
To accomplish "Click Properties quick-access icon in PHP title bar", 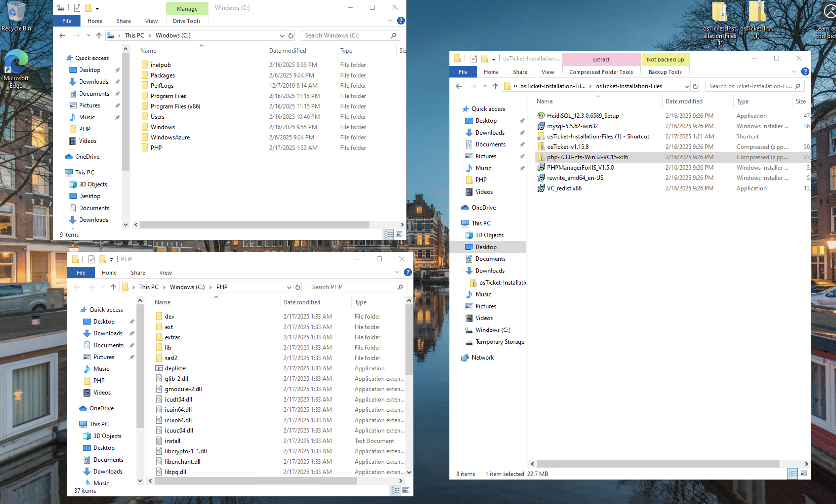I will click(x=91, y=259).
